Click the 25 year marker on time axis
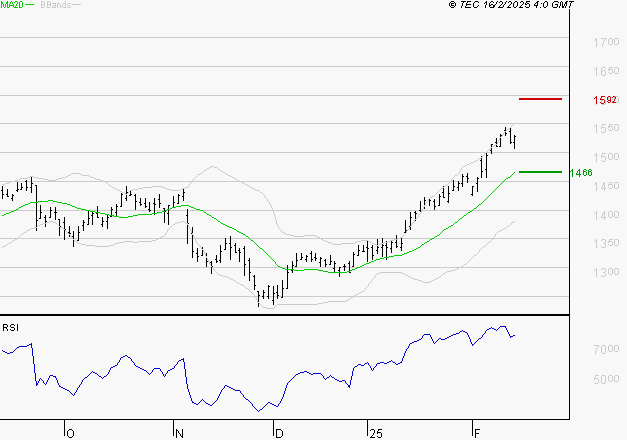This screenshot has height=440, width=627. click(376, 434)
